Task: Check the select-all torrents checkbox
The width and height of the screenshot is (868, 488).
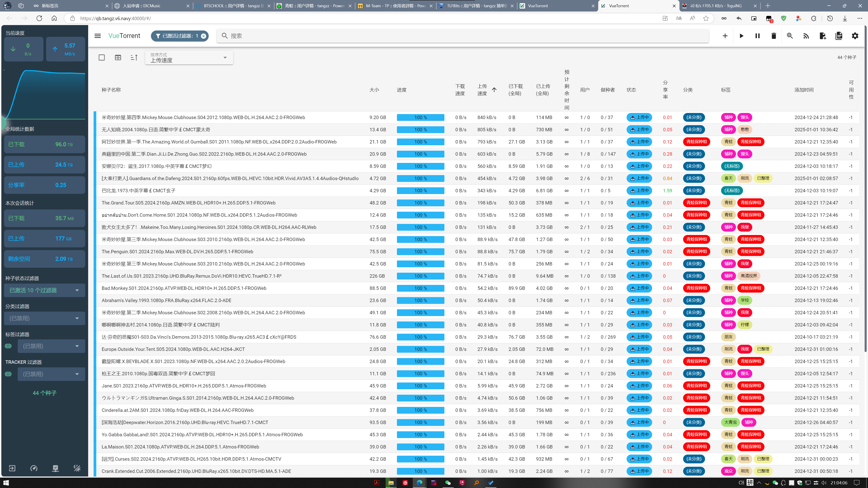Action: (102, 58)
